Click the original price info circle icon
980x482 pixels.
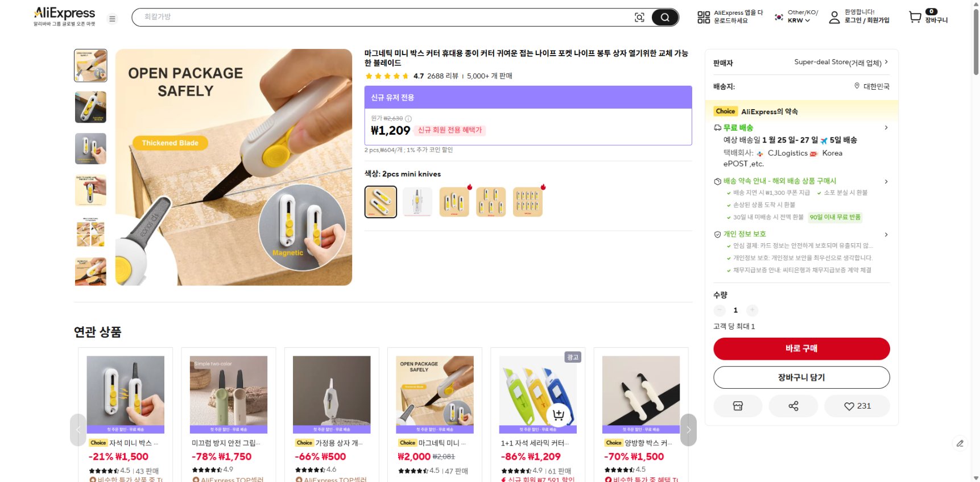tap(407, 119)
